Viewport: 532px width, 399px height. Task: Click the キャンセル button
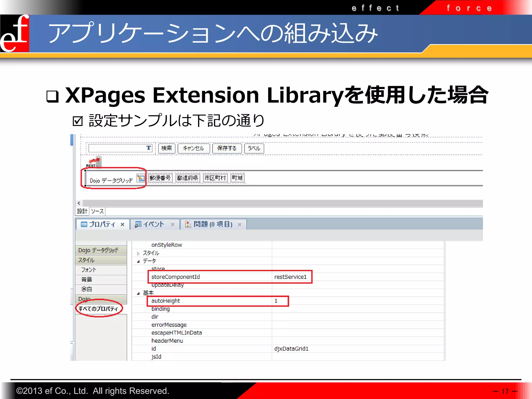pos(194,148)
